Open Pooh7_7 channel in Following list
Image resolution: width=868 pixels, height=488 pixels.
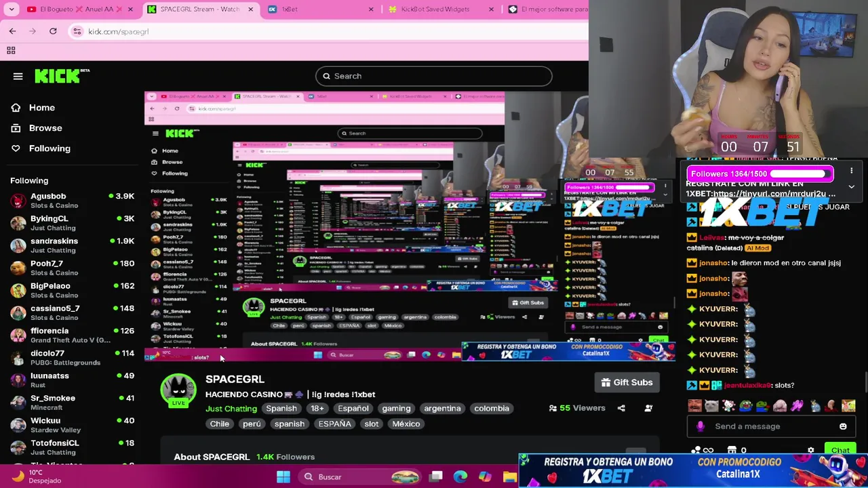tap(73, 268)
